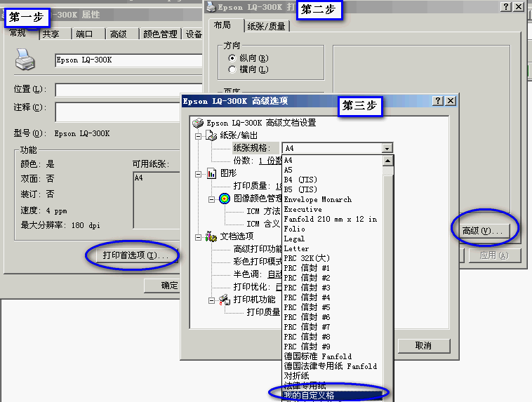This screenshot has width=532, height=402.
Task: Click the 半色调 halftone tree item
Action: coord(257,274)
